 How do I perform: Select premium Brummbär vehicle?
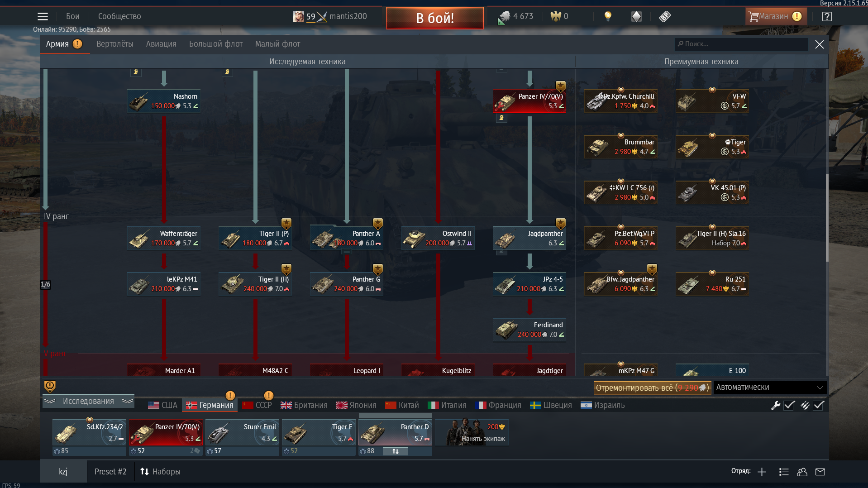(621, 147)
